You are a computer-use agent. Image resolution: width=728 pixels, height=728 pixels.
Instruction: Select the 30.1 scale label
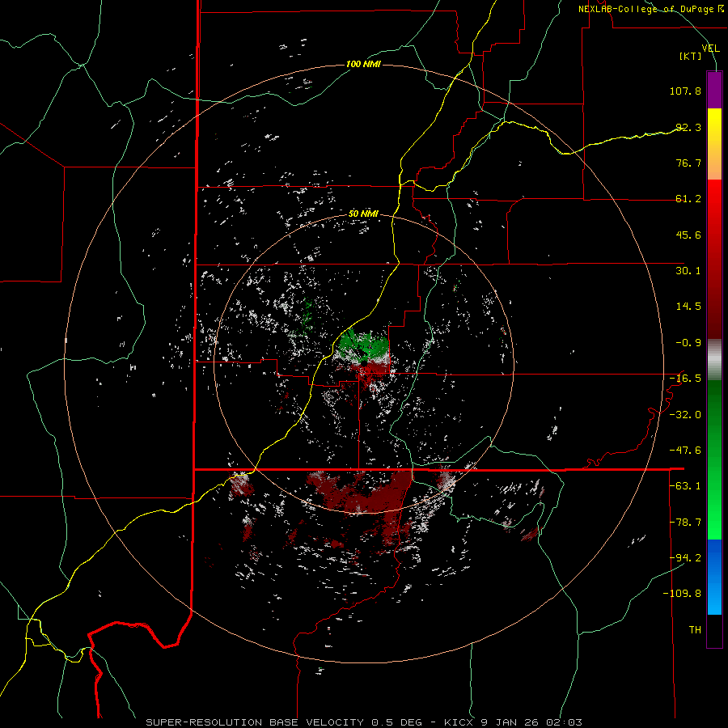click(688, 271)
